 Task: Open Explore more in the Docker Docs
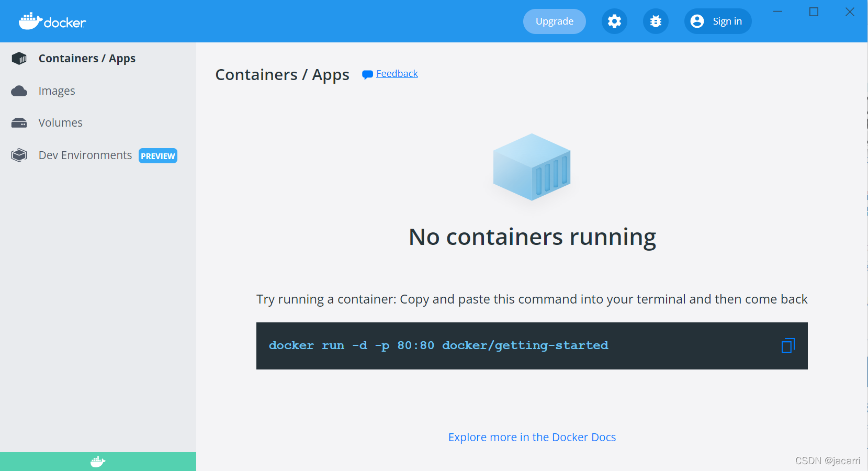(532, 438)
